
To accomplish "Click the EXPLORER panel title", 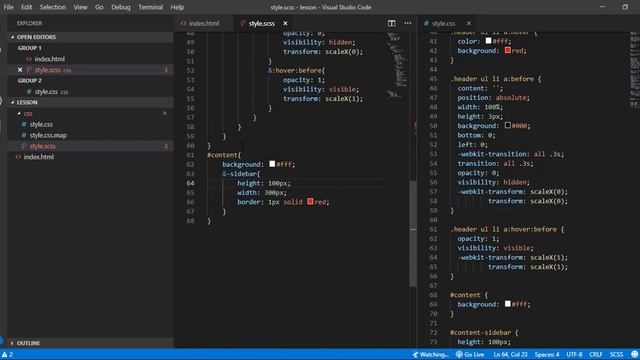I will tap(29, 23).
